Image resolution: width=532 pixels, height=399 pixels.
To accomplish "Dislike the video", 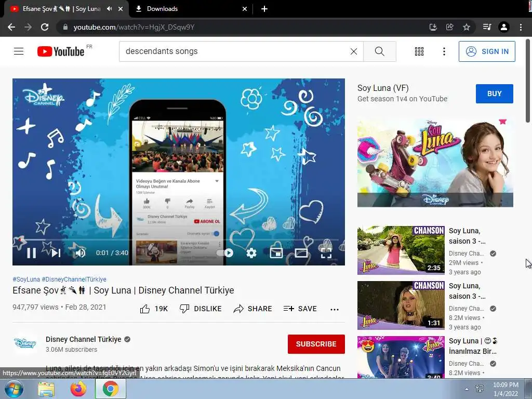I will (201, 309).
